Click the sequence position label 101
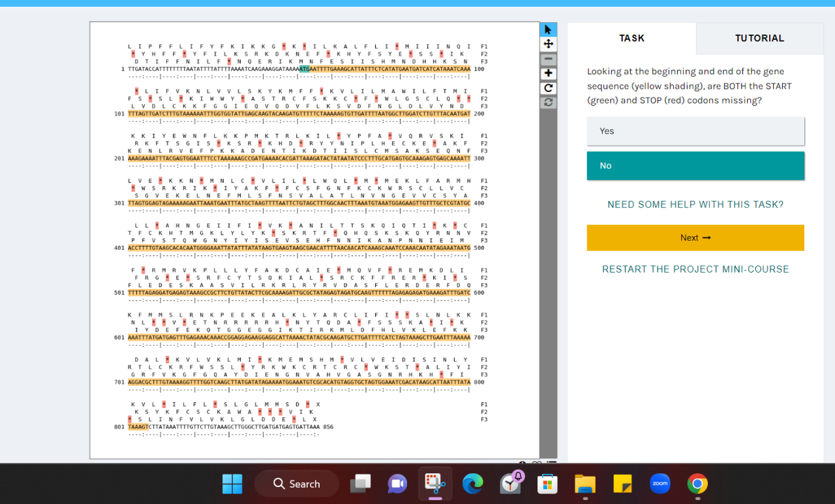 click(x=119, y=114)
